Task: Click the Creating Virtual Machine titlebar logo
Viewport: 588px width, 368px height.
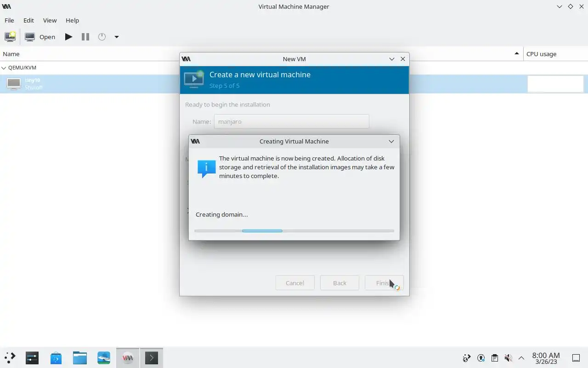Action: coord(195,141)
